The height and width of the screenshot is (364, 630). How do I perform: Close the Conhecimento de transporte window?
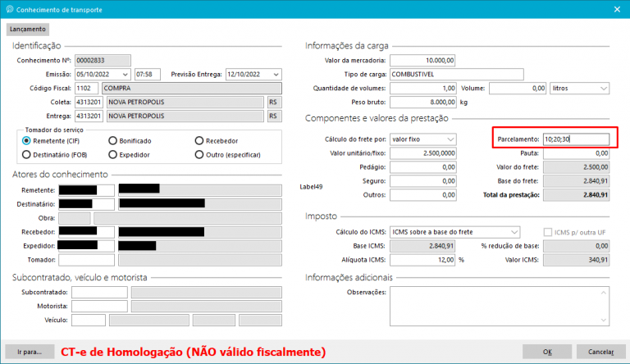pos(617,9)
